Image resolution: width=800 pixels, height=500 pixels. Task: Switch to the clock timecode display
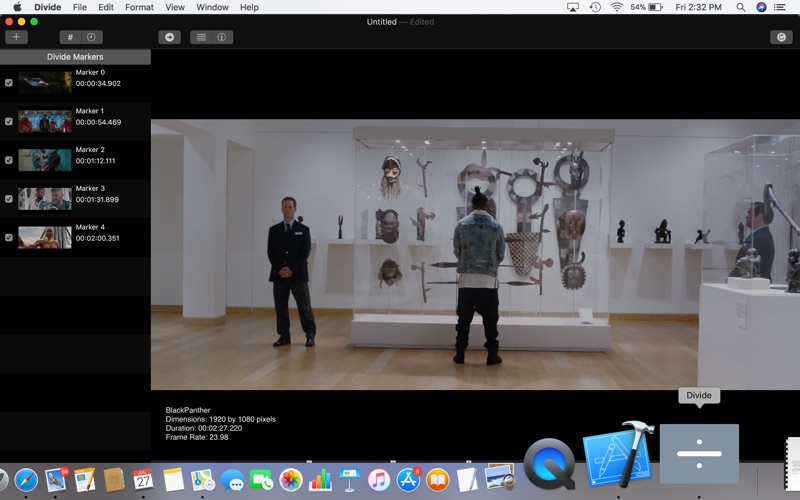click(91, 37)
